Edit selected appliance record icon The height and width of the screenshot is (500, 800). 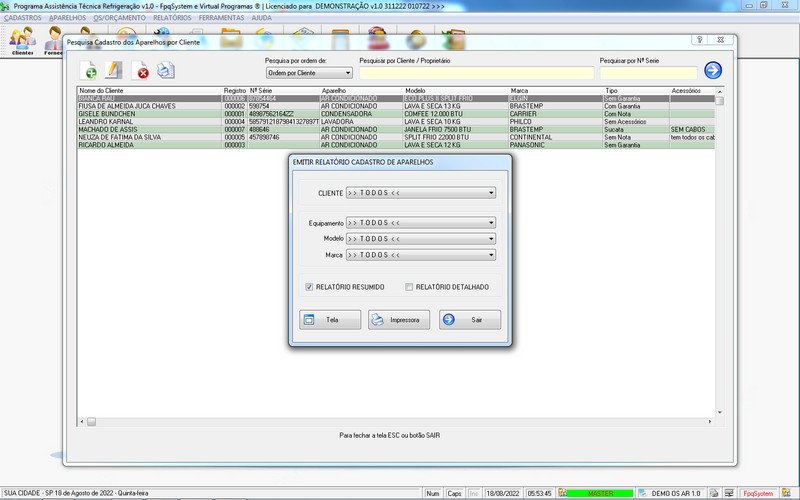coord(114,70)
